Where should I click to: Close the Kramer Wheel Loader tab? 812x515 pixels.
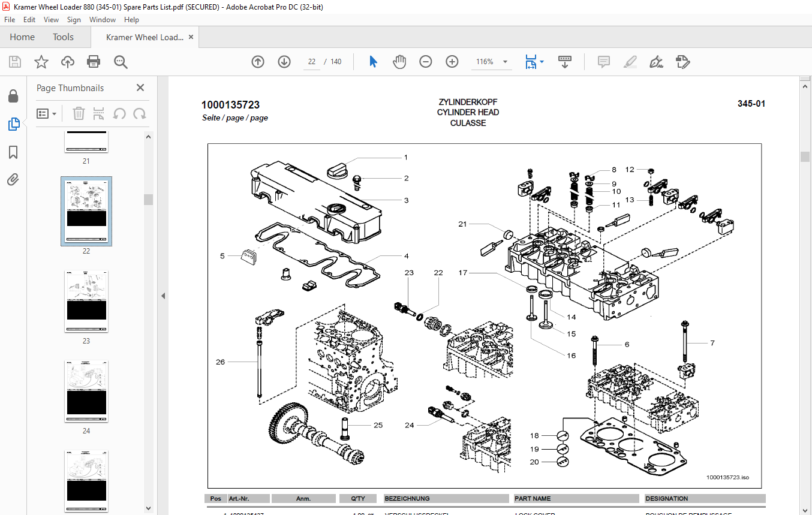pyautogui.click(x=191, y=37)
